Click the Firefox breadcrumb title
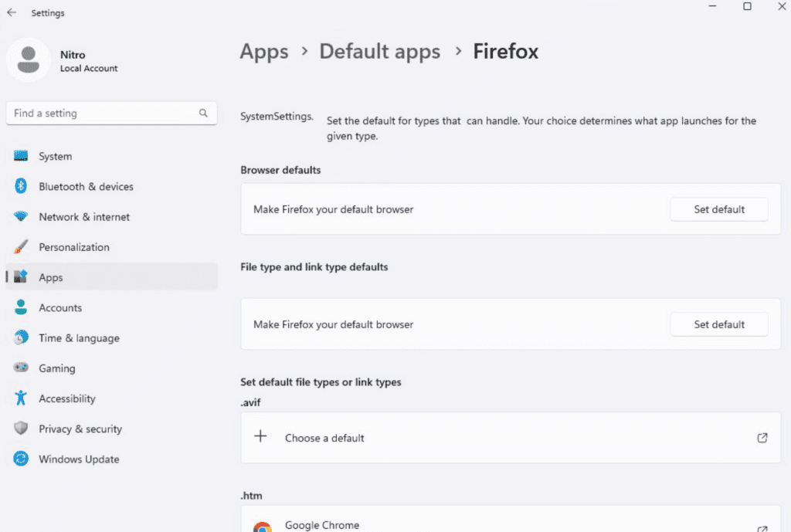This screenshot has width=791, height=532. coord(505,52)
